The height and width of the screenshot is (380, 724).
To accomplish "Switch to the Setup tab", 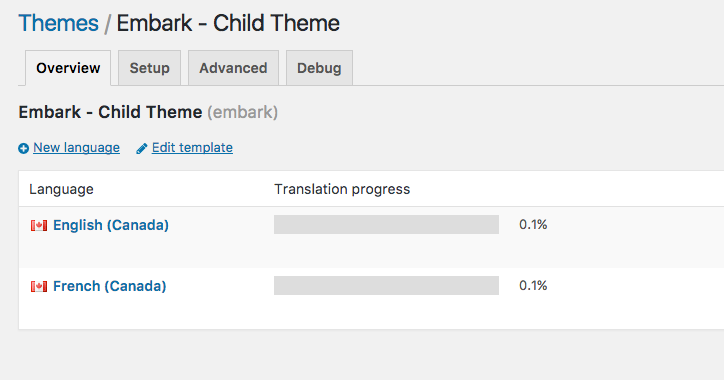I will pyautogui.click(x=149, y=68).
